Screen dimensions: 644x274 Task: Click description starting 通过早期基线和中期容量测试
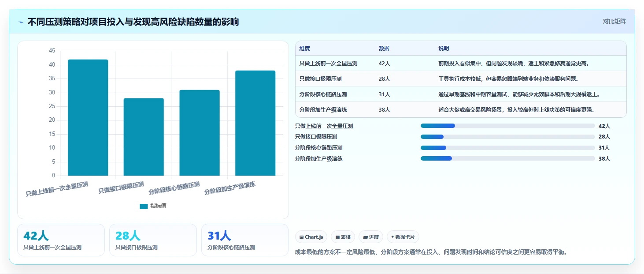(519, 94)
